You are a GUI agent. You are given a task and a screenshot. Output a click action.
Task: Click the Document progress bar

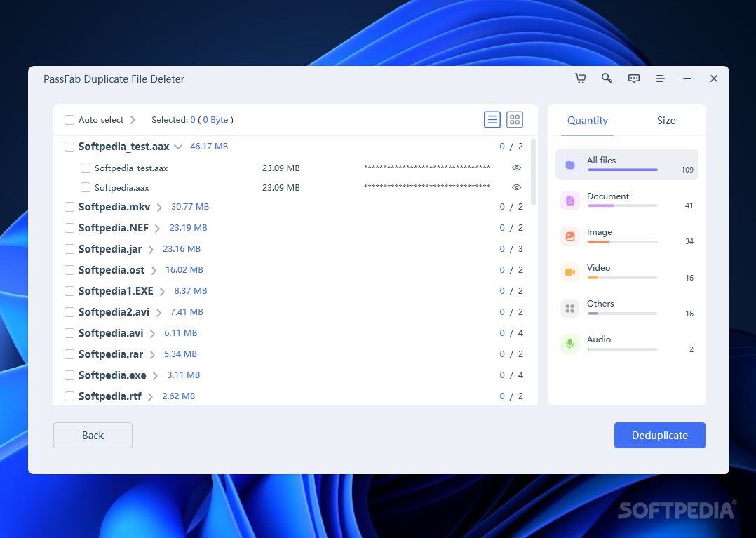tap(623, 206)
